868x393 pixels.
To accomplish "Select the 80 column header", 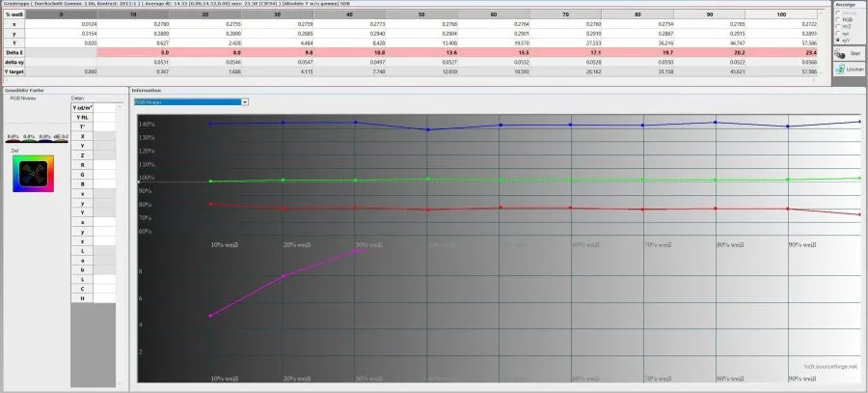I will (637, 14).
